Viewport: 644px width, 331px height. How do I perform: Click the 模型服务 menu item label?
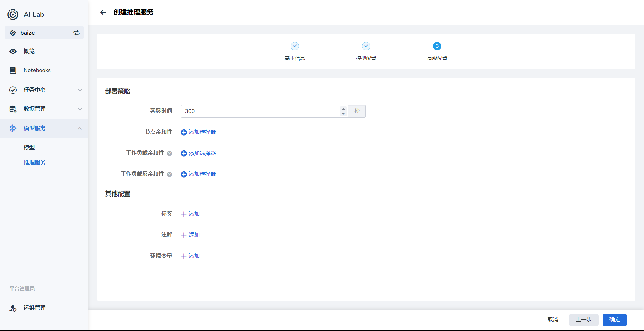[x=35, y=128]
